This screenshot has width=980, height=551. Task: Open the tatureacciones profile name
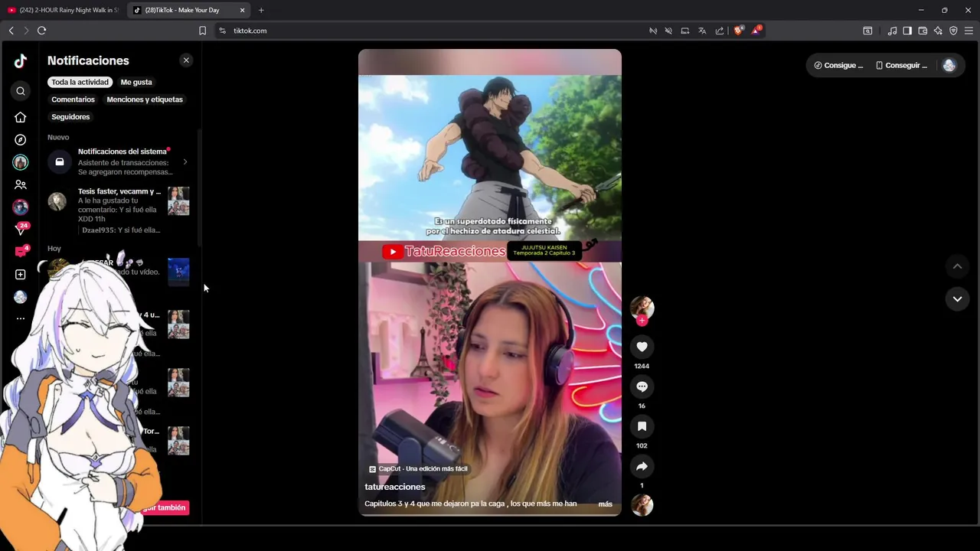point(394,487)
